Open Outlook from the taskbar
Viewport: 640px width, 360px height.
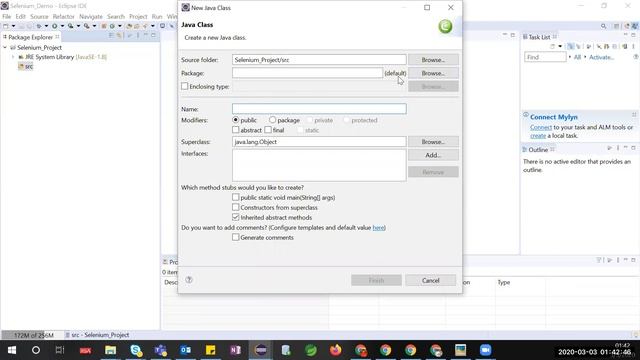tap(186, 350)
